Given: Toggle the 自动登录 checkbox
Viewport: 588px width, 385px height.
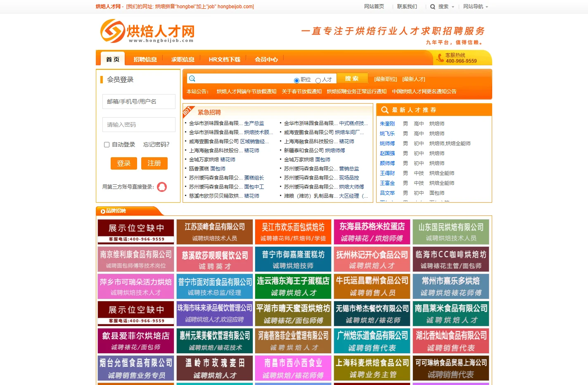Looking at the screenshot, I should [107, 144].
